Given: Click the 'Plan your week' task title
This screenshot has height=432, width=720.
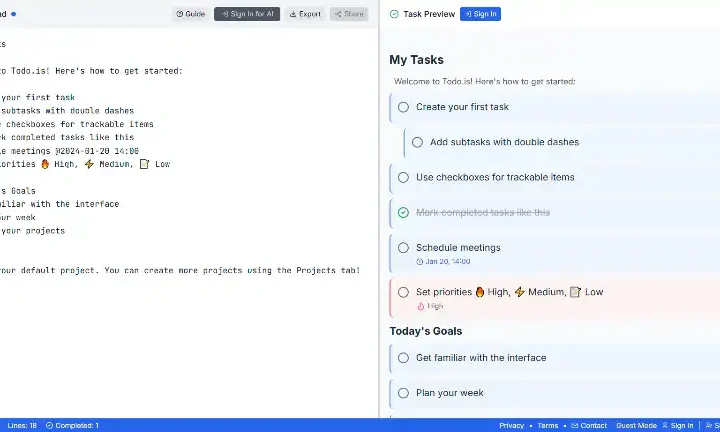Looking at the screenshot, I should 450,393.
